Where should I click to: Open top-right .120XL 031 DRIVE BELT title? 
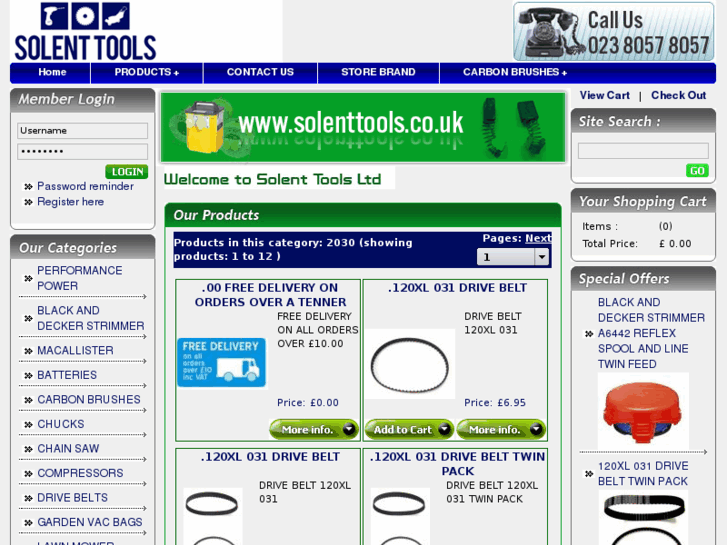[x=457, y=288]
